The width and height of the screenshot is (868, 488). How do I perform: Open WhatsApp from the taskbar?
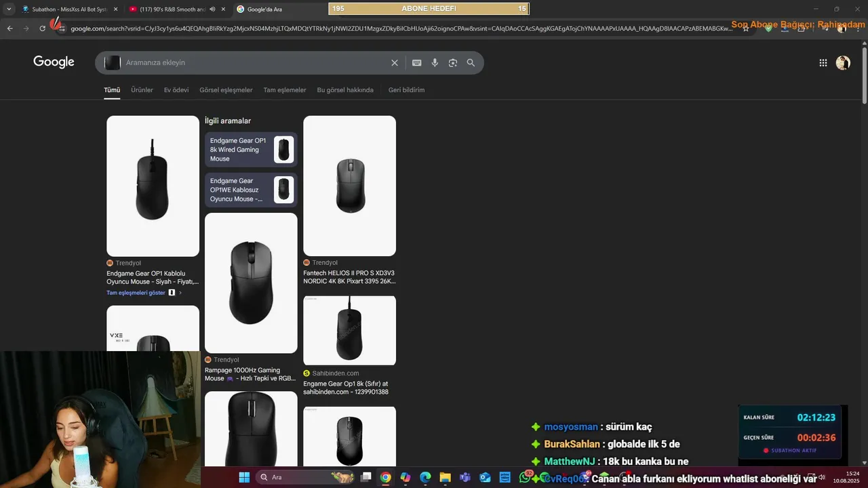click(x=525, y=477)
